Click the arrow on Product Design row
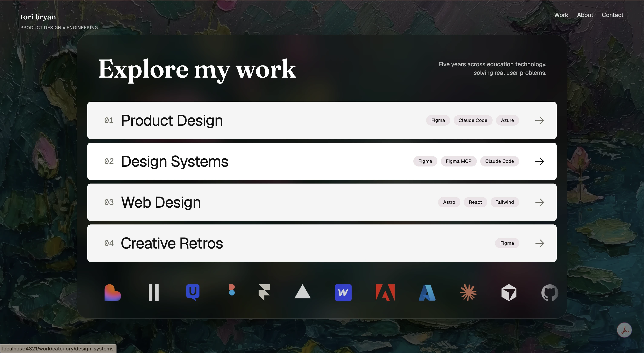Image resolution: width=644 pixels, height=353 pixels. click(539, 120)
